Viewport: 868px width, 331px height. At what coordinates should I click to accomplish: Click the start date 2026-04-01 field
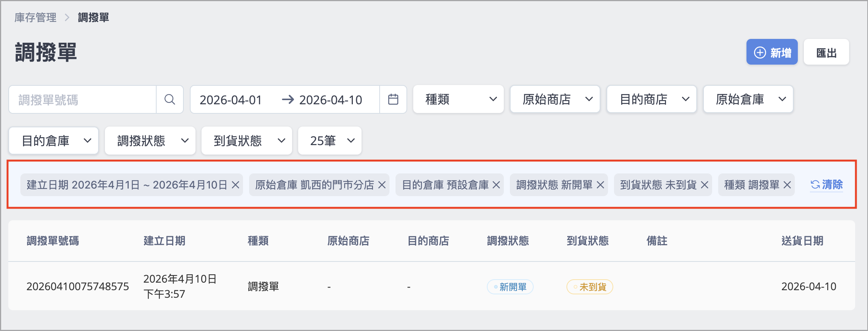[x=231, y=100]
